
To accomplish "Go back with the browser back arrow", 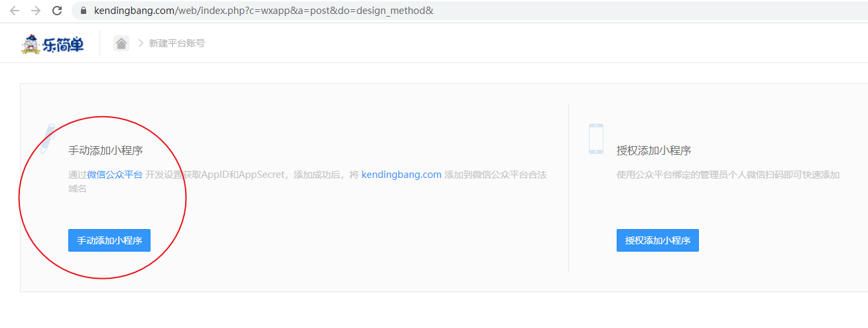I will point(14,11).
